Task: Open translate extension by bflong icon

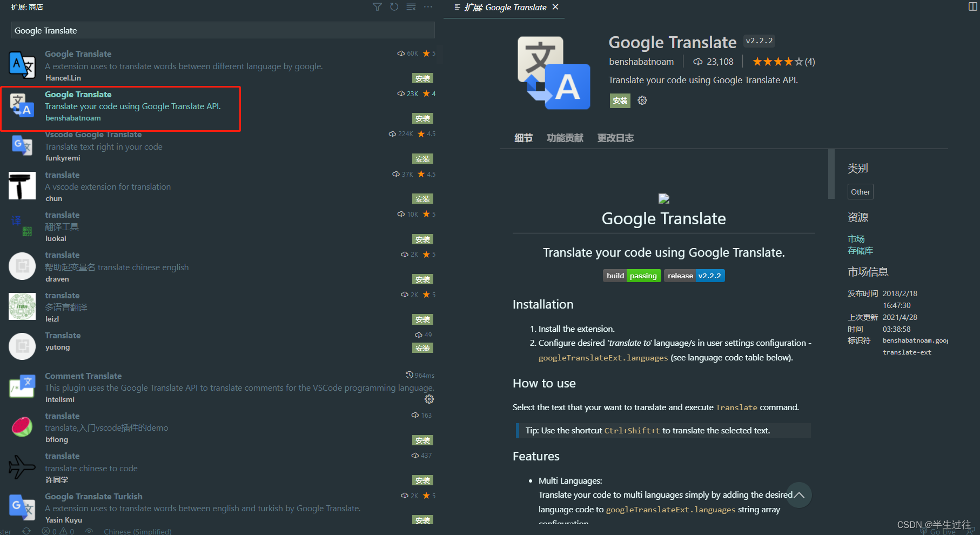Action: (22, 427)
